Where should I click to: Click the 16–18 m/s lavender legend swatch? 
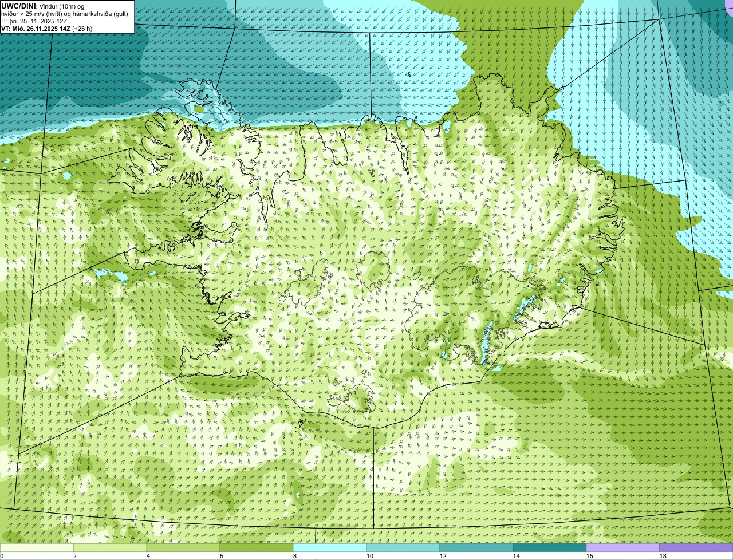click(623, 547)
